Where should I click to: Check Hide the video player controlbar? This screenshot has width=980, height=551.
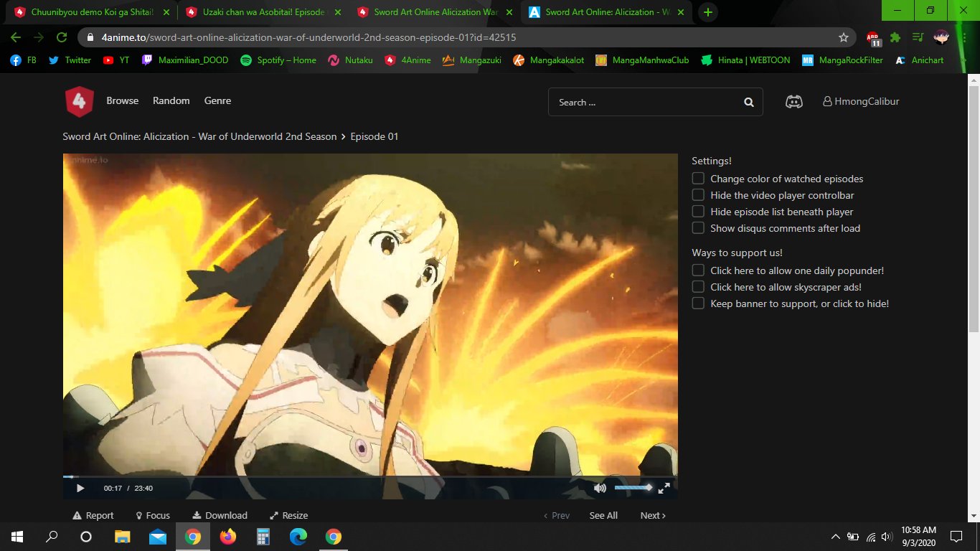click(x=698, y=195)
